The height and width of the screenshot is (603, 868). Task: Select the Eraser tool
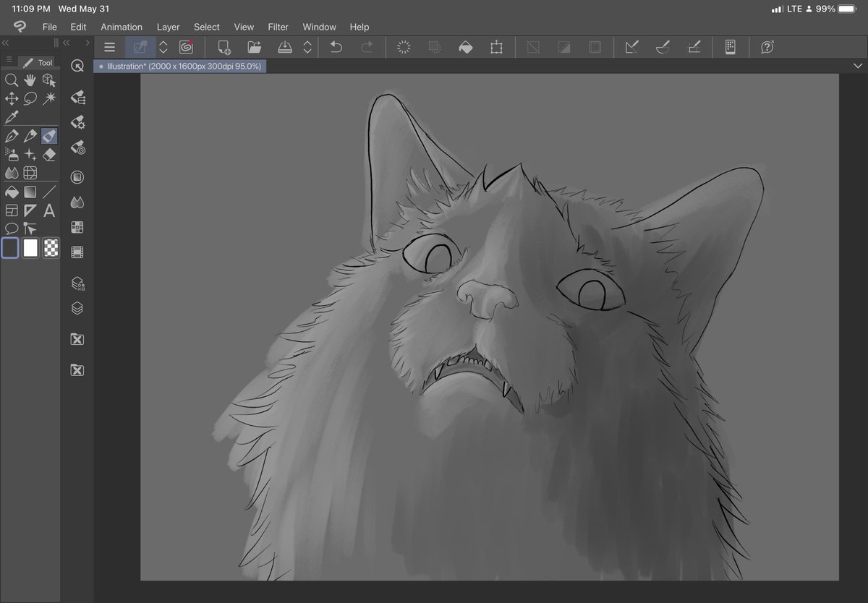(x=49, y=154)
